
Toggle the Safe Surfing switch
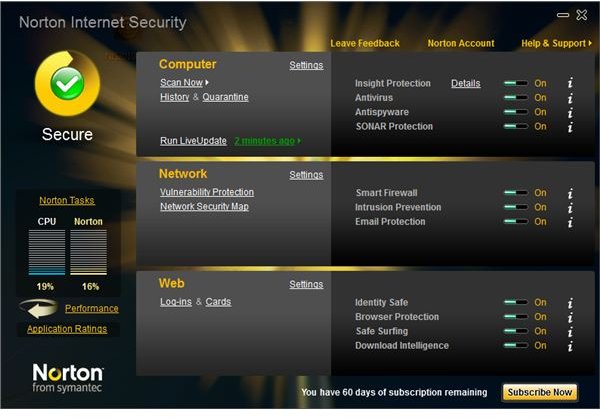coord(516,331)
